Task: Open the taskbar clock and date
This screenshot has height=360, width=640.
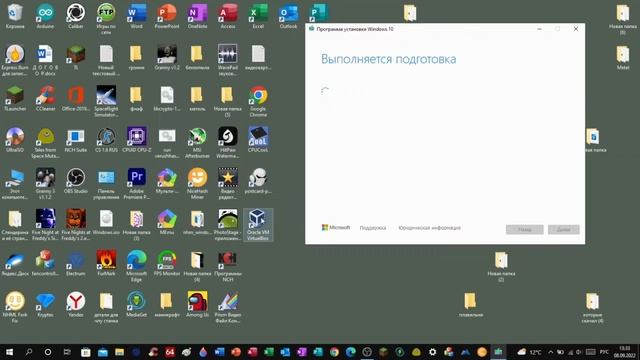Action: click(624, 352)
